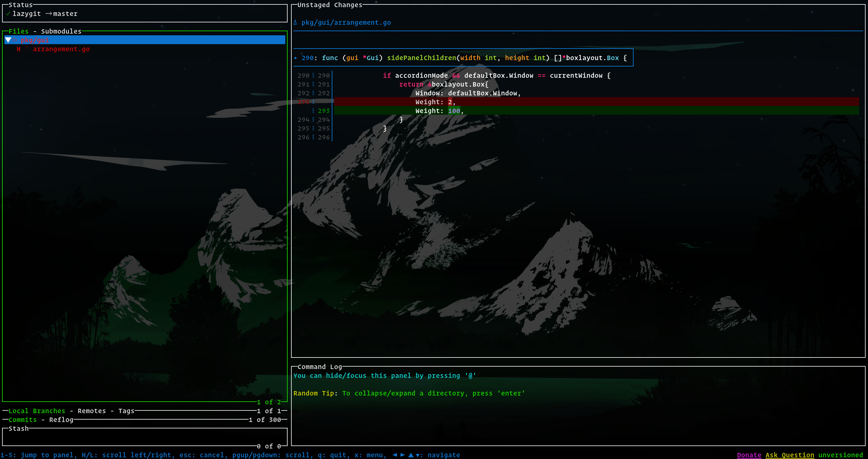Viewport: 868px width, 459px height.
Task: Switch to the Remotes tab
Action: (92, 411)
